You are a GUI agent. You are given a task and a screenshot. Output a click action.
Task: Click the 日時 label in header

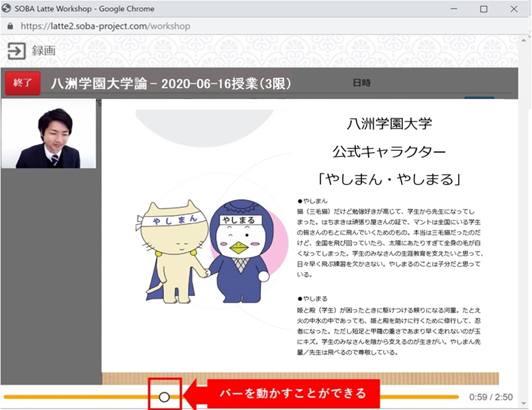click(x=362, y=83)
